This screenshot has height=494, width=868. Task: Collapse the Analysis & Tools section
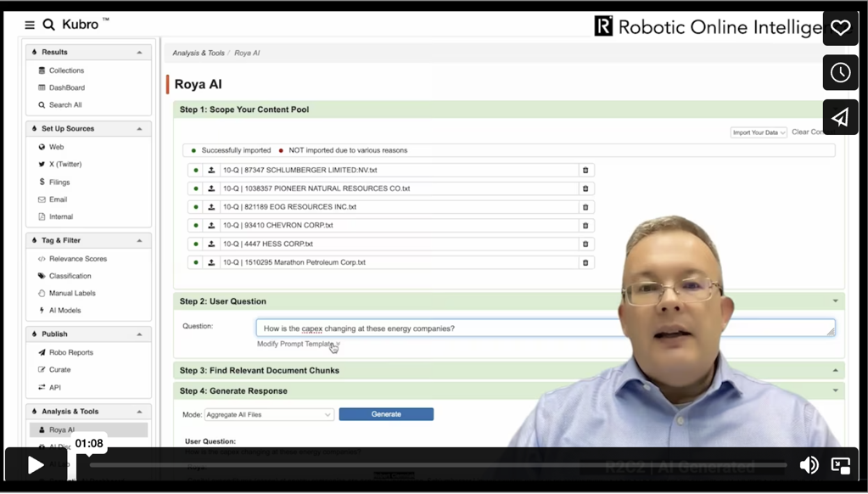(x=139, y=412)
